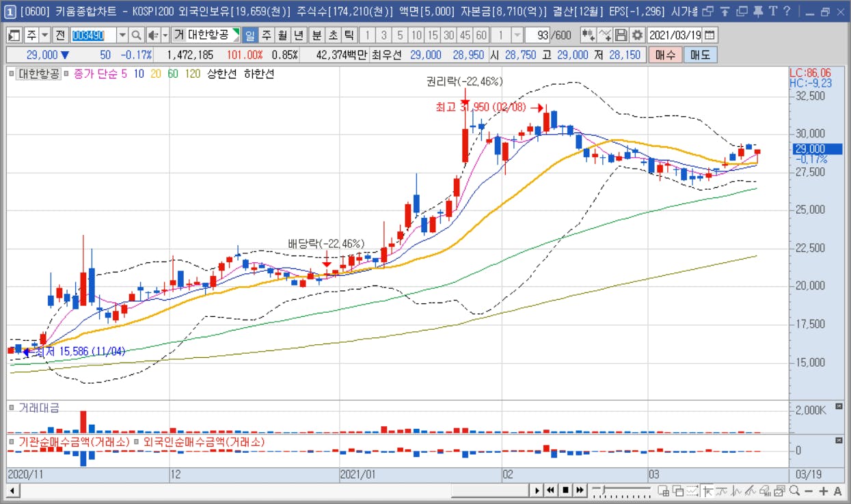Toggle the 거래대금 panel marker
The width and height of the screenshot is (851, 504).
(12, 408)
